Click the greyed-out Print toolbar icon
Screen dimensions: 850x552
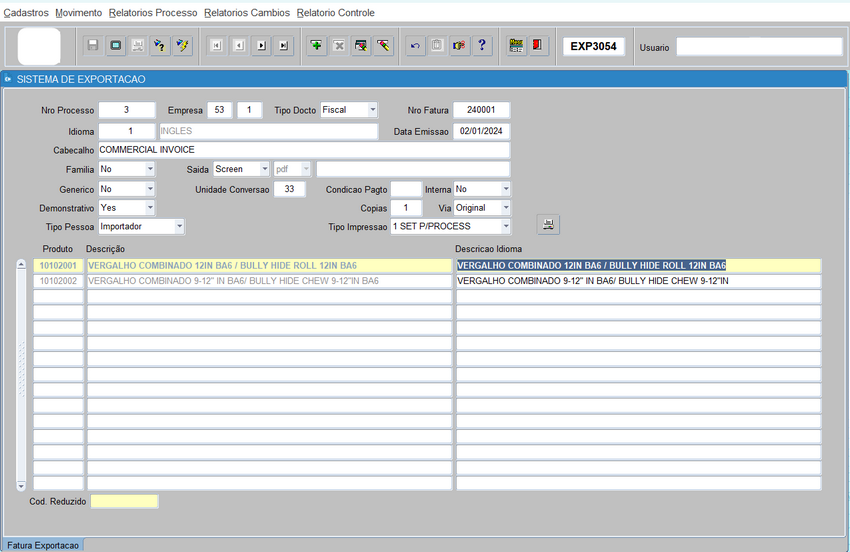tap(138, 45)
